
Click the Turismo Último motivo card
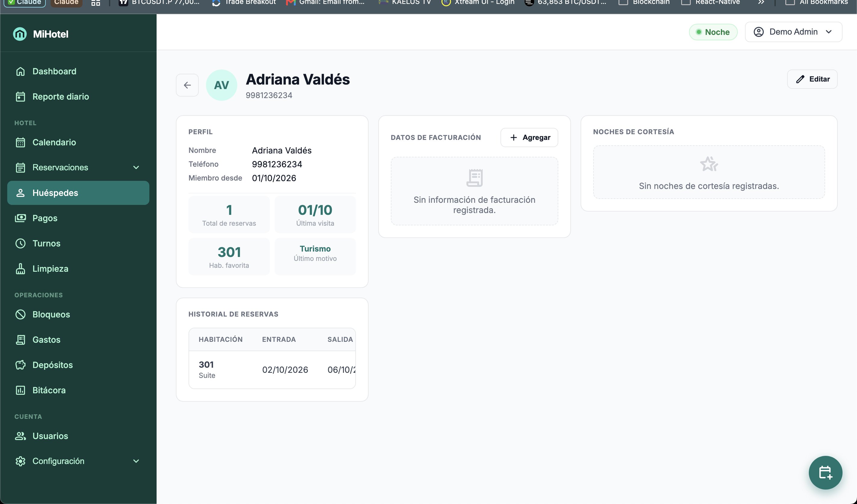[315, 257]
